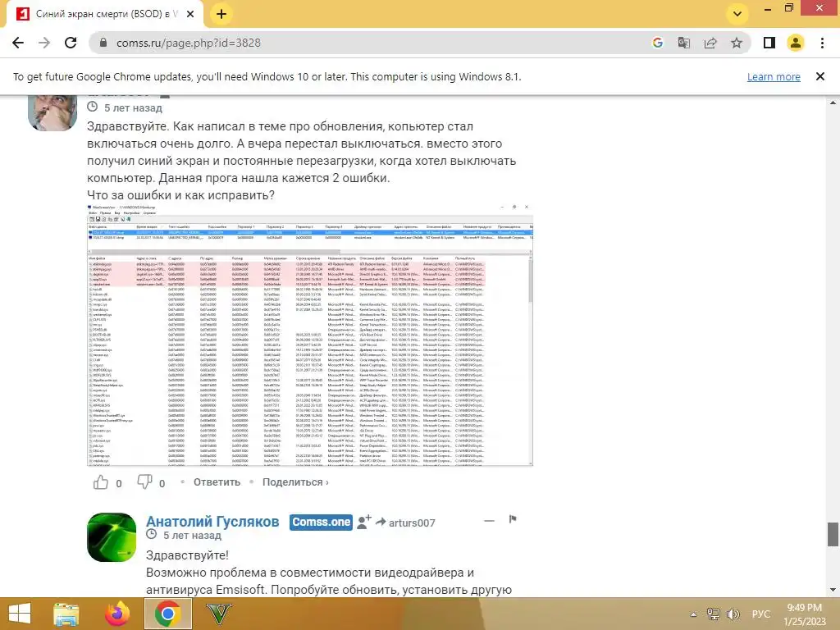
Task: Show hidden system tray icons
Action: click(x=694, y=614)
